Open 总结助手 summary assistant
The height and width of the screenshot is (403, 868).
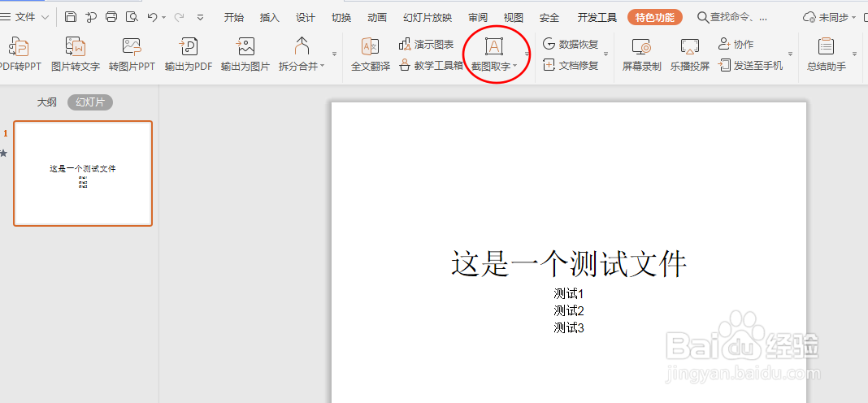[x=827, y=54]
